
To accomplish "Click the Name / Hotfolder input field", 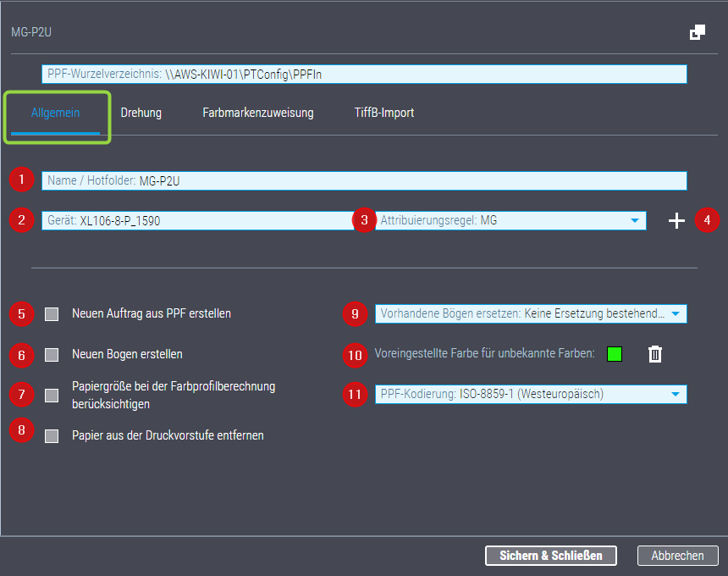I will 364,180.
